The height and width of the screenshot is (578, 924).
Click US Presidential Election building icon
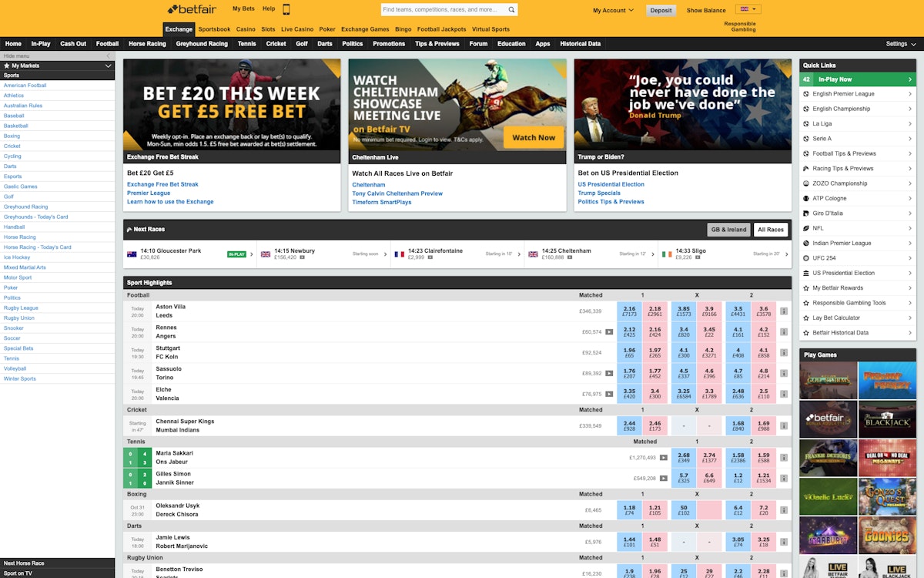point(806,273)
